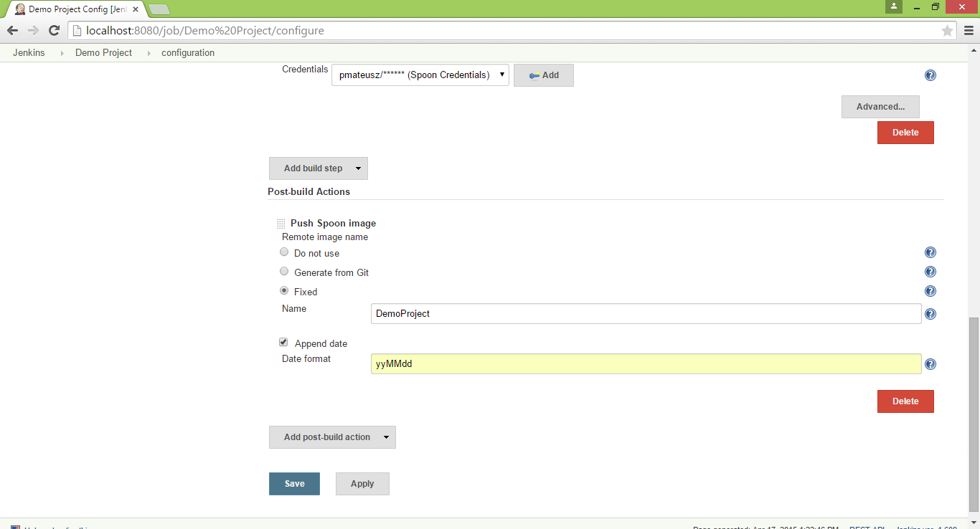The width and height of the screenshot is (980, 529).
Task: Click the scrollbar up arrow
Action: coord(974,49)
